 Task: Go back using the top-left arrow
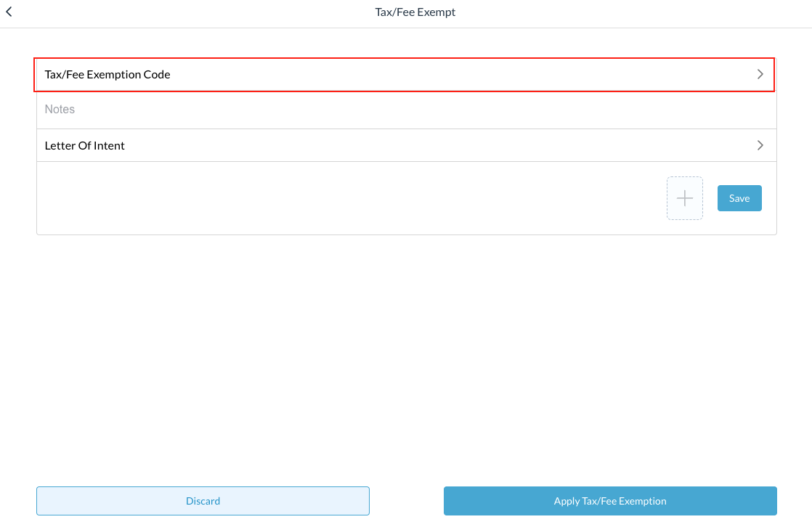pyautogui.click(x=9, y=12)
